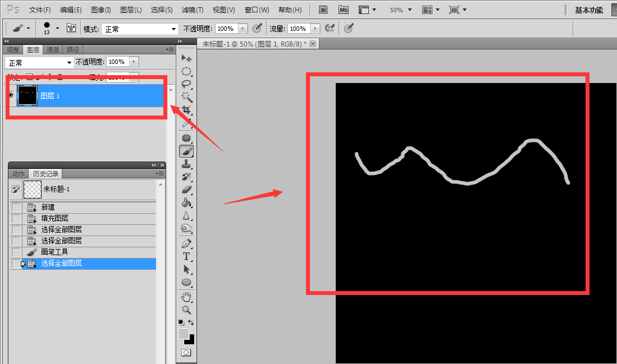Viewport: 617px width, 364px height.
Task: Open the arrange documents dropdown
Action: (431, 10)
